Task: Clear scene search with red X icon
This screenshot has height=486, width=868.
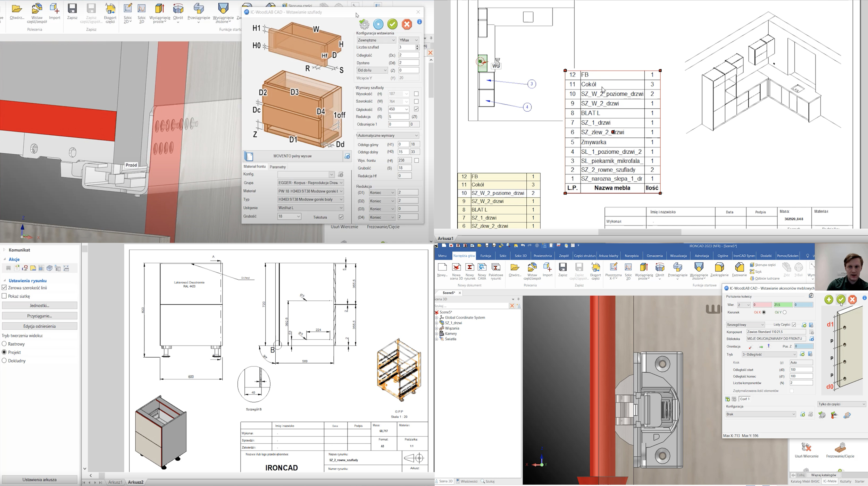Action: coord(512,306)
